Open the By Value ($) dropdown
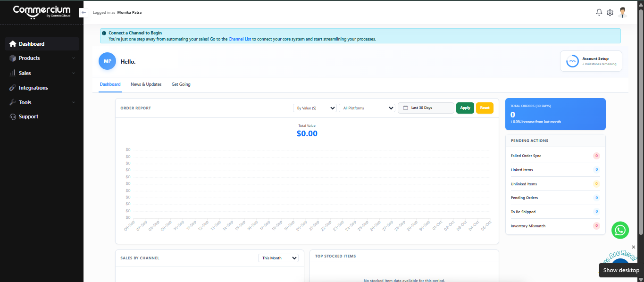This screenshot has height=282, width=644. [x=315, y=108]
